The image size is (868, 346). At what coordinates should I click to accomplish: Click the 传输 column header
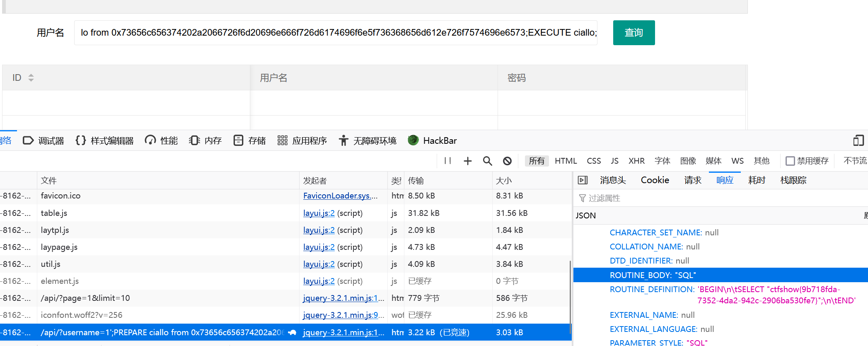416,181
